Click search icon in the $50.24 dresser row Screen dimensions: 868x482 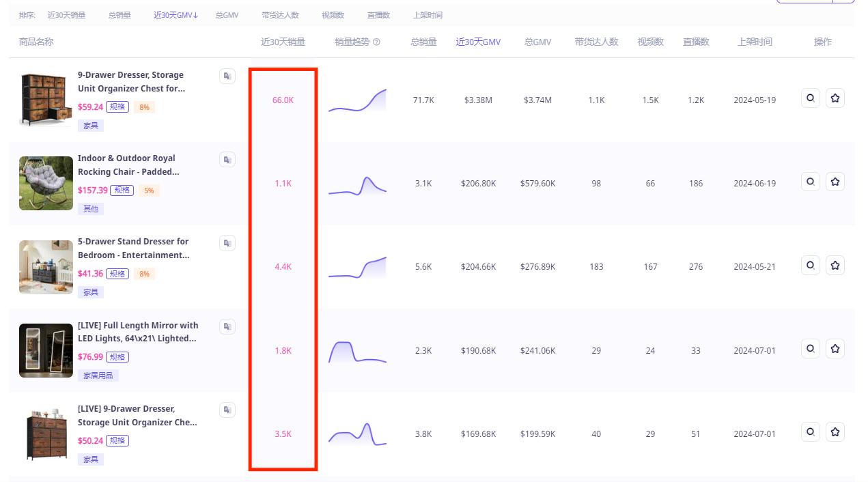(810, 432)
